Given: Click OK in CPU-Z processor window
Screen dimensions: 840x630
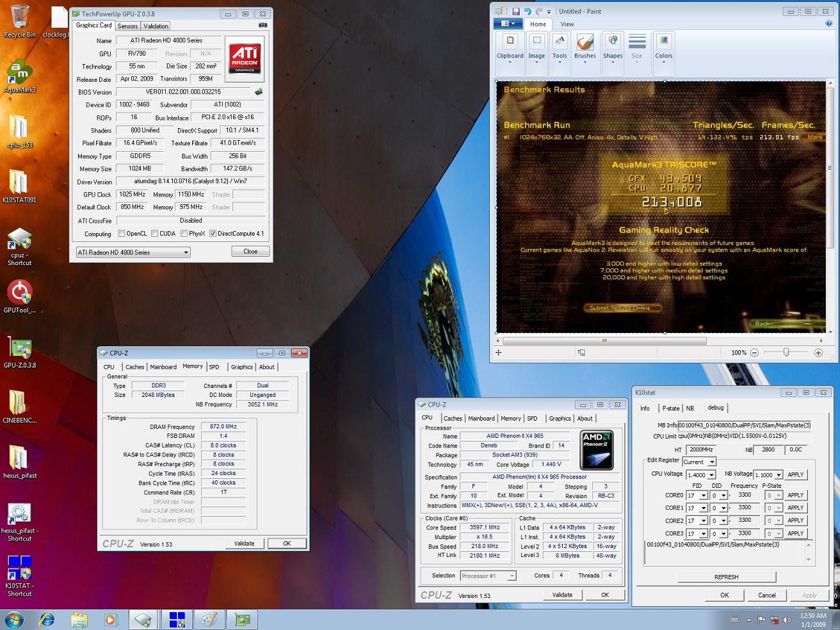Looking at the screenshot, I should click(604, 595).
